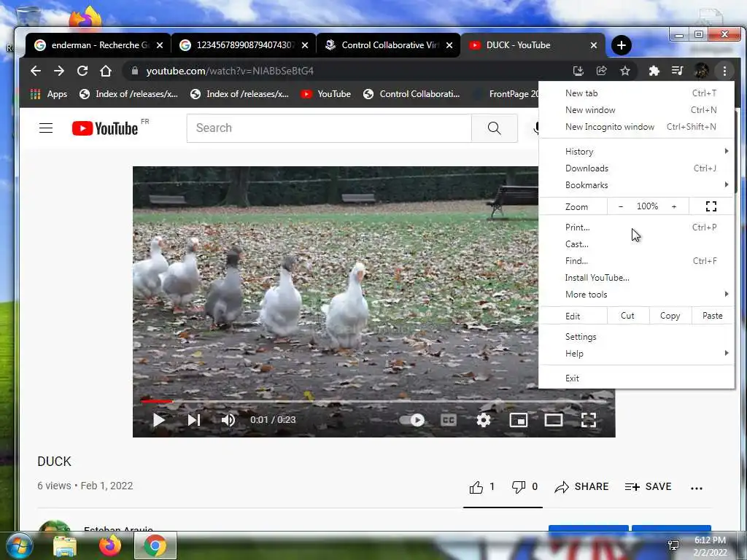Go to the Home page icon
The height and width of the screenshot is (560, 747).
[106, 71]
